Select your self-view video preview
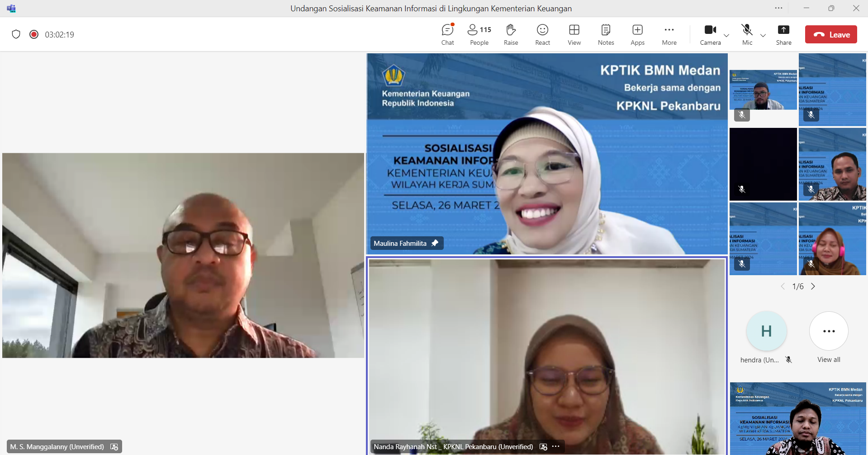Viewport: 868px width, 455px height. click(x=798, y=418)
